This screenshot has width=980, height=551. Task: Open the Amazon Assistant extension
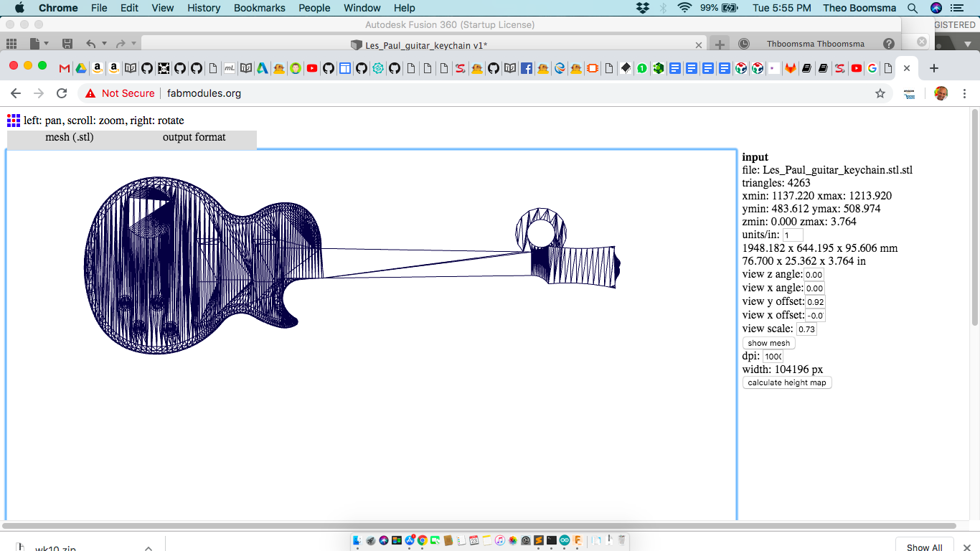coord(909,93)
